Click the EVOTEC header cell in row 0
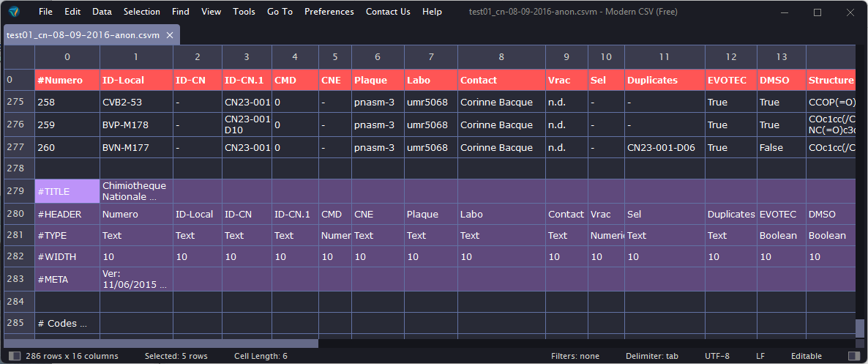Screen dimensions: 868x364 730,80
